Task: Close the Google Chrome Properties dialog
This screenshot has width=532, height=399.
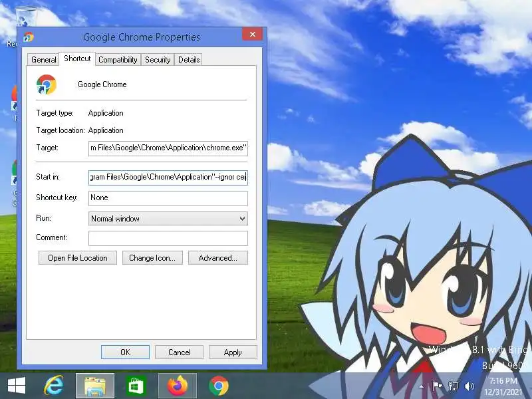Action: point(253,35)
